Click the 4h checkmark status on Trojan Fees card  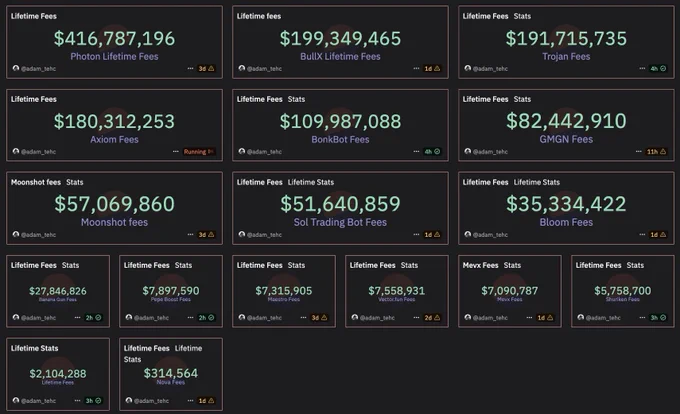click(x=658, y=68)
